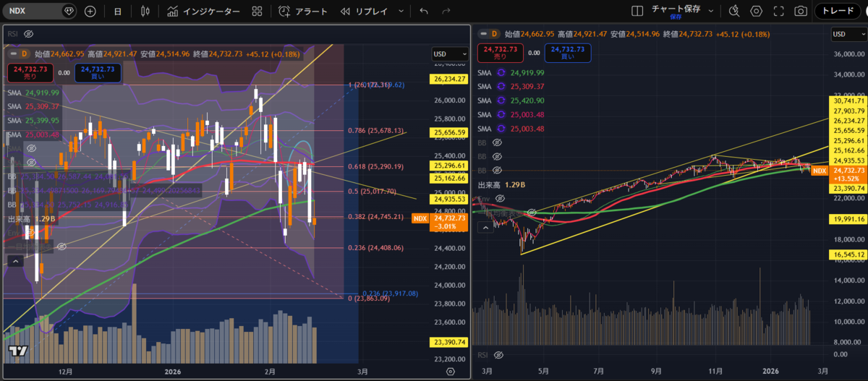The width and height of the screenshot is (868, 381).
Task: Click the plus icon to add symbol comparison
Action: (x=90, y=12)
